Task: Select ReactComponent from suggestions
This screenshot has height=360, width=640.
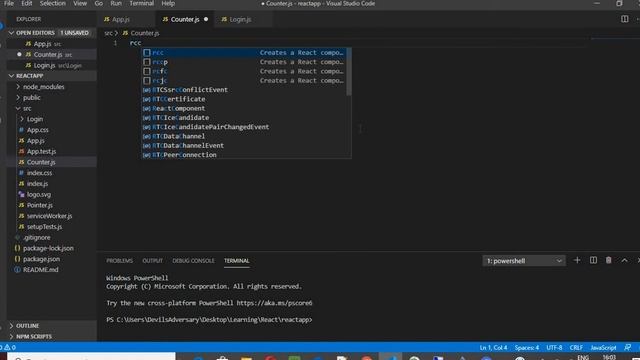Action: pos(244,109)
